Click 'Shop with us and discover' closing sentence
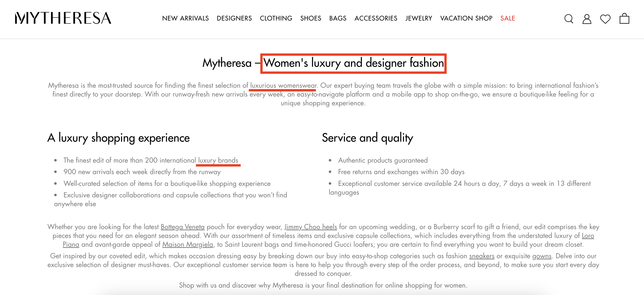 click(x=323, y=285)
